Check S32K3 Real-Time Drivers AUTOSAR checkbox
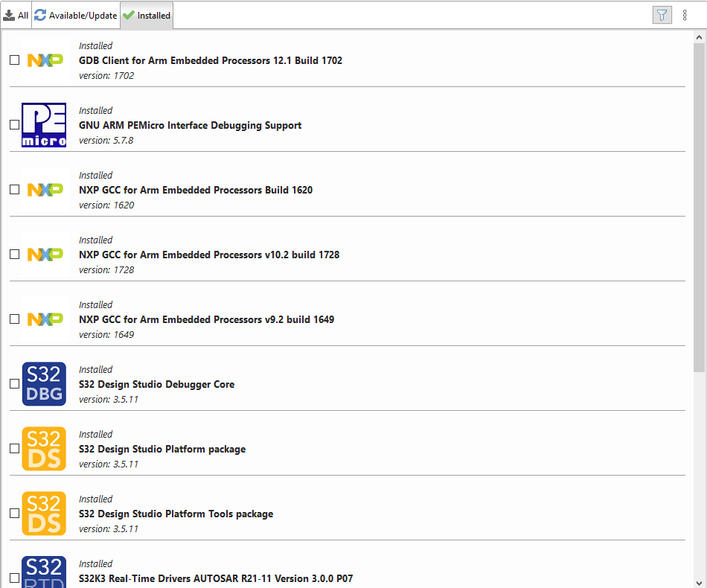 [x=14, y=578]
